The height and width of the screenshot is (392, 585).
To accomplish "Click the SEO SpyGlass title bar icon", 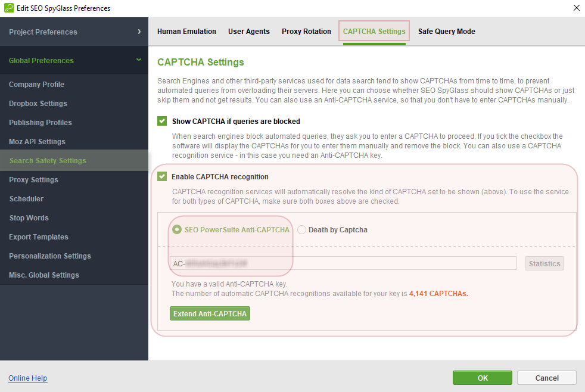I will coord(8,8).
